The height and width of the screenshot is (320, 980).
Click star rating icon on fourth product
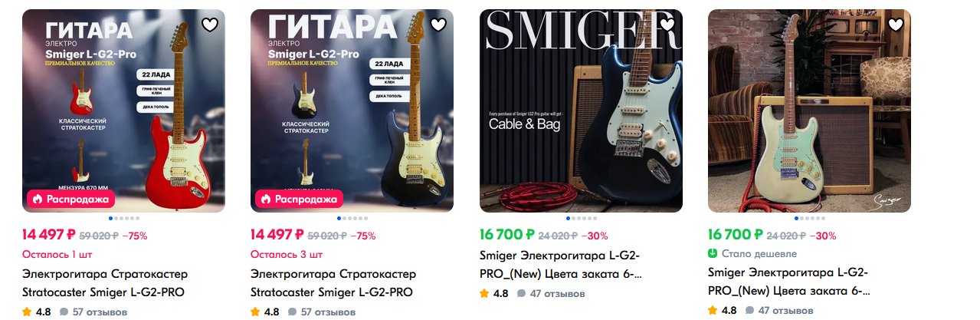(713, 311)
